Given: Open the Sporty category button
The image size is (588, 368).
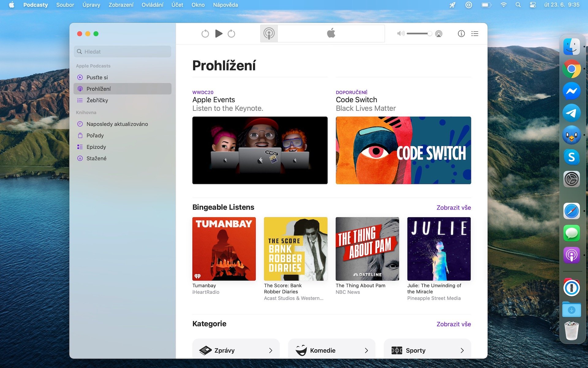Looking at the screenshot, I should pyautogui.click(x=427, y=349).
